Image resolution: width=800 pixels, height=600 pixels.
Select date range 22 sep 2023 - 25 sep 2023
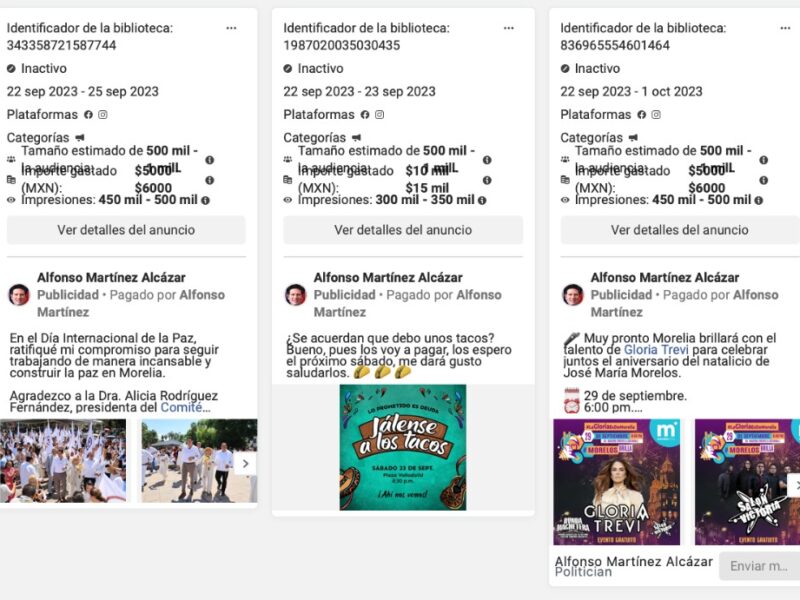83,92
